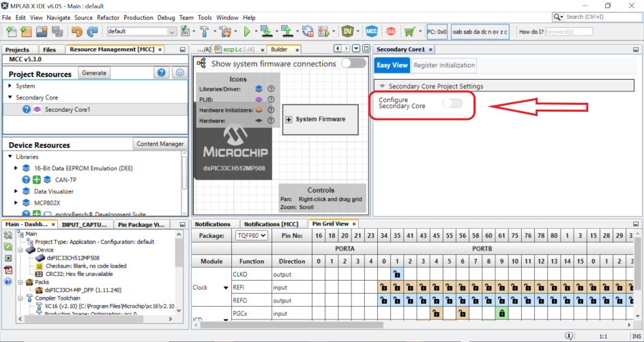The image size is (644, 342).
Task: Expand the System Firmware plus box
Action: pyautogui.click(x=289, y=119)
